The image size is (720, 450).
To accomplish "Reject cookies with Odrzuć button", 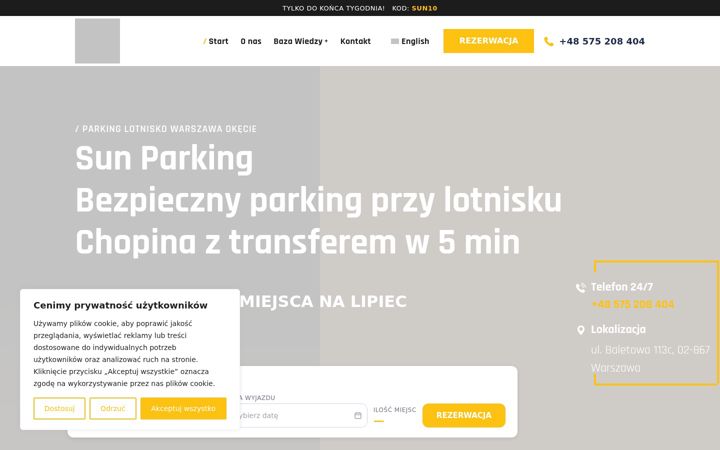I will click(113, 408).
